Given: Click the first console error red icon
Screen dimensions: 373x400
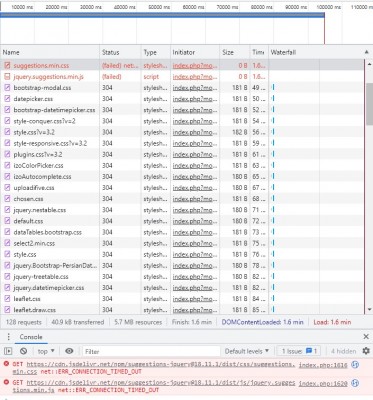Looking at the screenshot, I should click(x=6, y=364).
